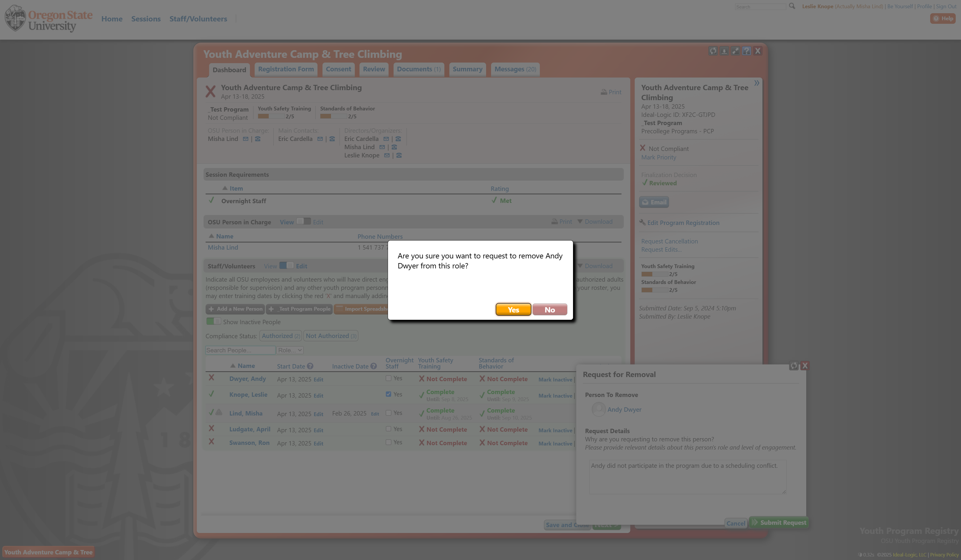Open the Help button

pyautogui.click(x=943, y=18)
